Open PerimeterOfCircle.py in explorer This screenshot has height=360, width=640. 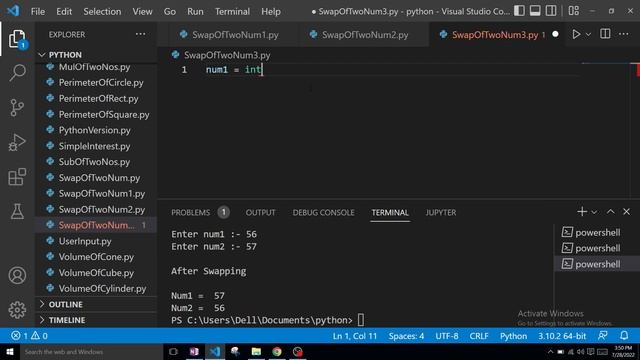click(101, 83)
